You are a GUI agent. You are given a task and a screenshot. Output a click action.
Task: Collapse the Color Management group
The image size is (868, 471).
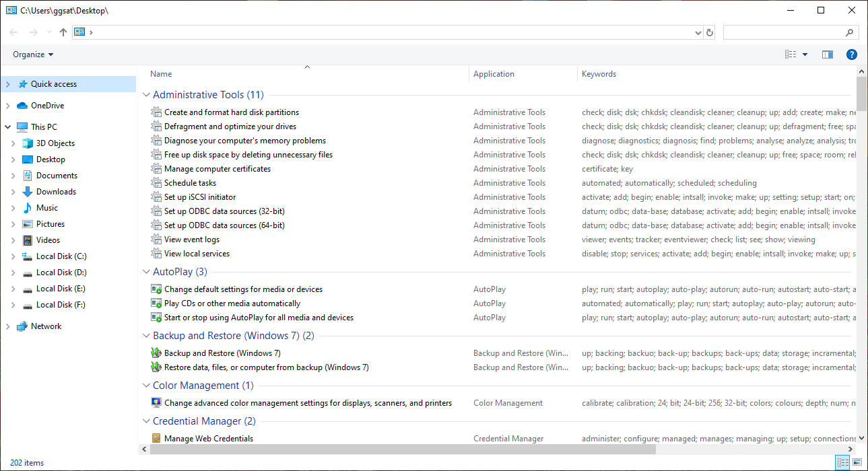(147, 386)
